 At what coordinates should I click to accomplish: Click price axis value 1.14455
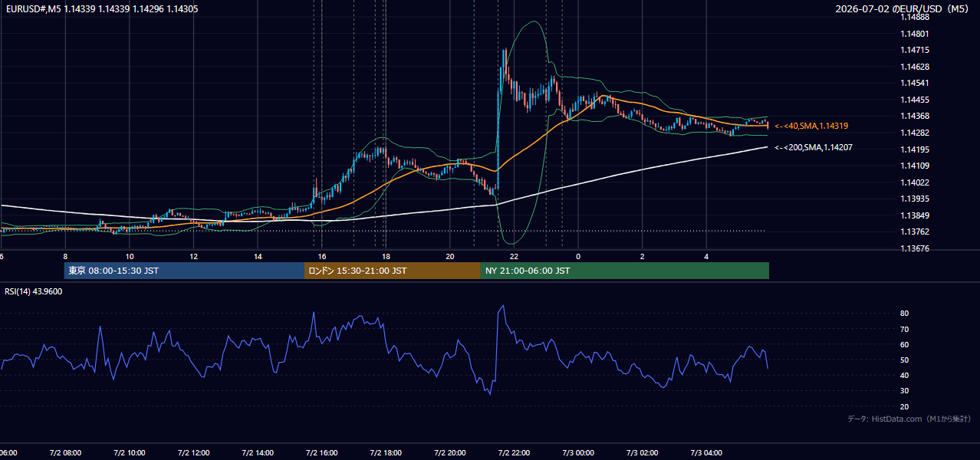click(x=914, y=100)
